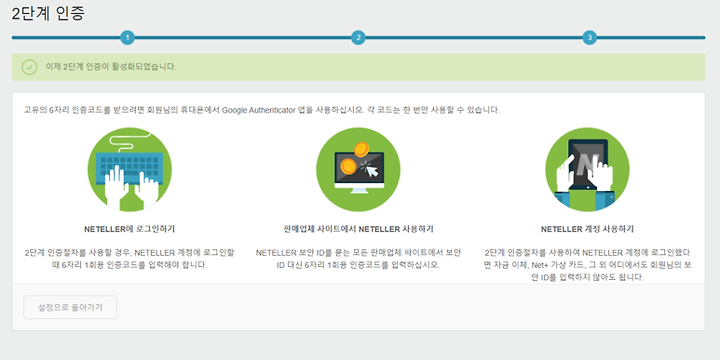
Task: Click the description mentioning Net+ 가상 카드
Action: coord(587,265)
